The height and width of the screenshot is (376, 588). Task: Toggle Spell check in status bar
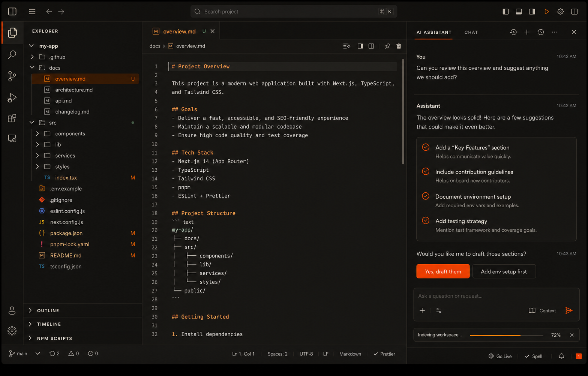click(x=534, y=356)
